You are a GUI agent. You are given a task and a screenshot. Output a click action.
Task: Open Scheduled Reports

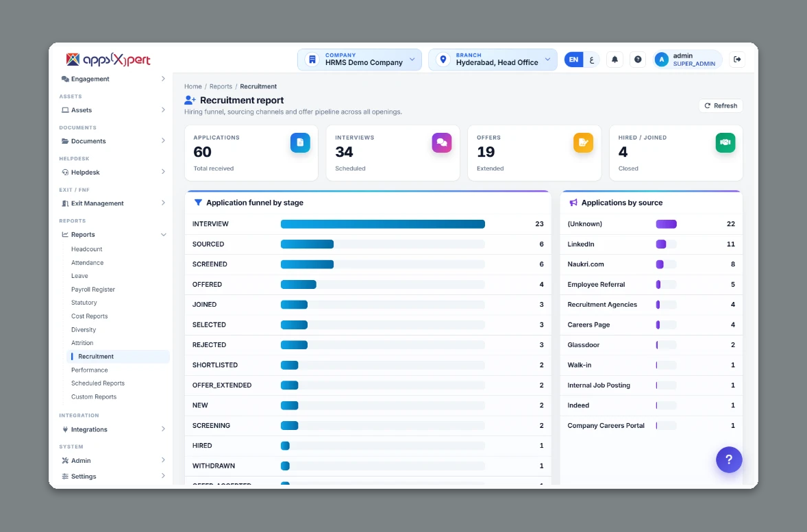tap(98, 383)
